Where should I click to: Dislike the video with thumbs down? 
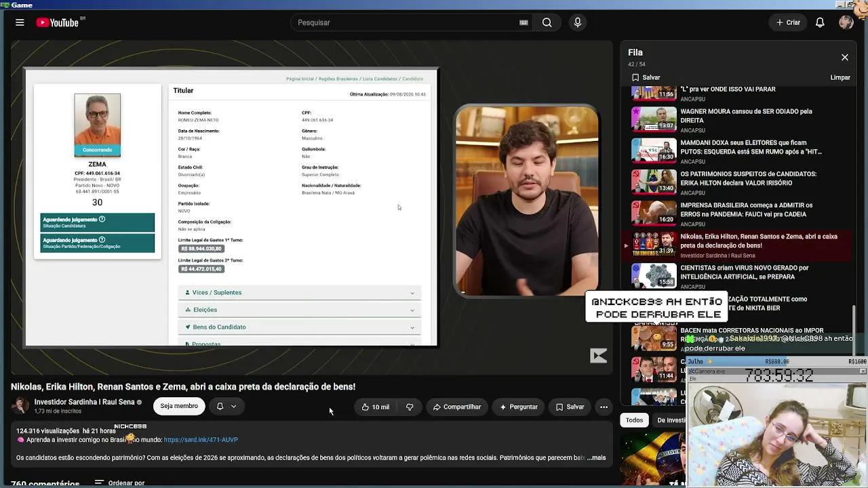(x=410, y=407)
